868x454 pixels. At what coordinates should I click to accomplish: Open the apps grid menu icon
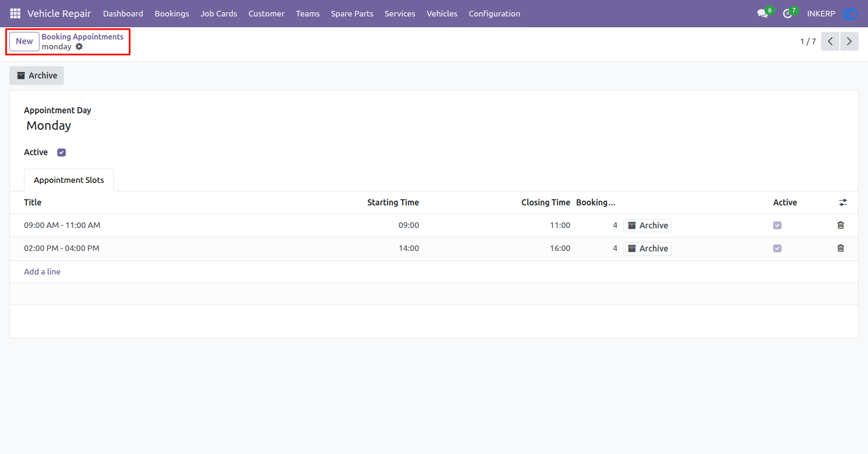click(15, 14)
